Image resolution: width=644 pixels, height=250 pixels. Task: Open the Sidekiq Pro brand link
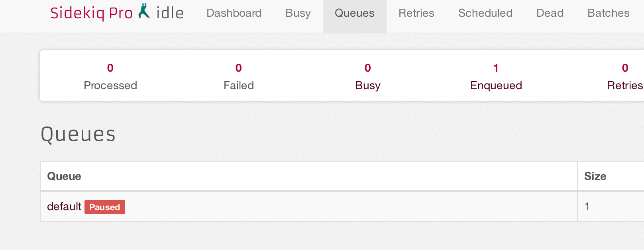pyautogui.click(x=91, y=13)
